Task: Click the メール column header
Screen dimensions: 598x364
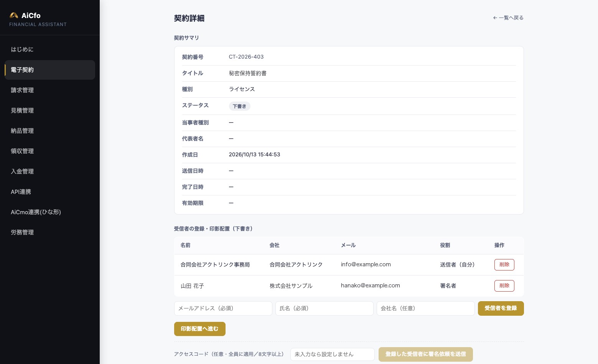Action: [348, 245]
